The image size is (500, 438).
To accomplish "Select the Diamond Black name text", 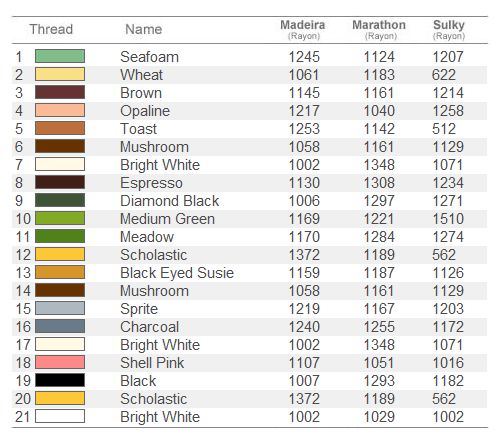I will coord(170,201).
